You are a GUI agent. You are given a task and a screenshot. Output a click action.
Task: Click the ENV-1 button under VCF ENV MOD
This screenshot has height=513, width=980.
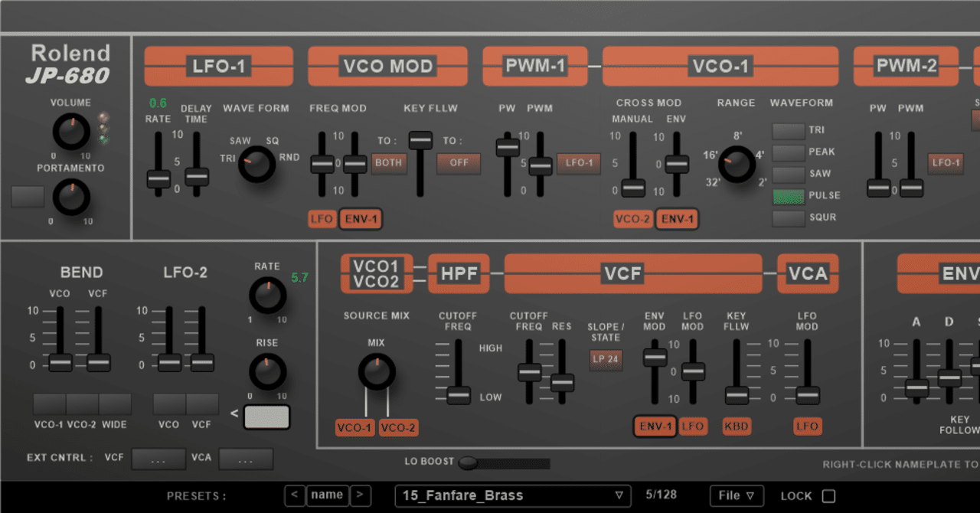click(x=655, y=426)
